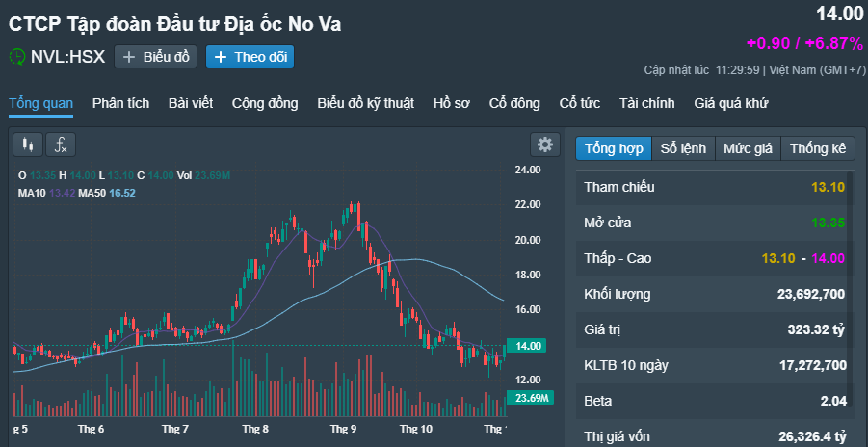Click the Thg 8 time axis label

click(x=255, y=430)
